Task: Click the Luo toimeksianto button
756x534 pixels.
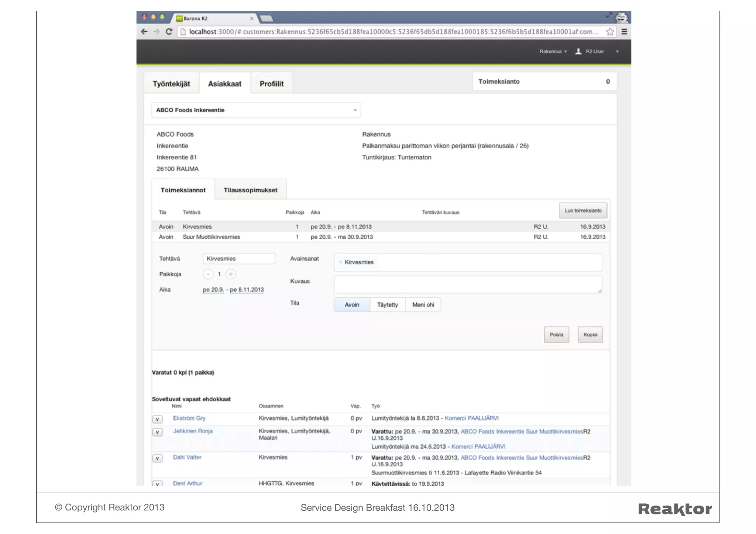Action: click(583, 210)
